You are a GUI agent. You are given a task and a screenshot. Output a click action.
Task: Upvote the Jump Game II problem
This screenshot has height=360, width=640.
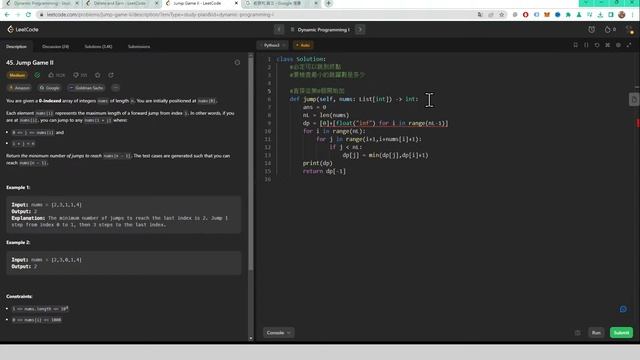(56, 75)
